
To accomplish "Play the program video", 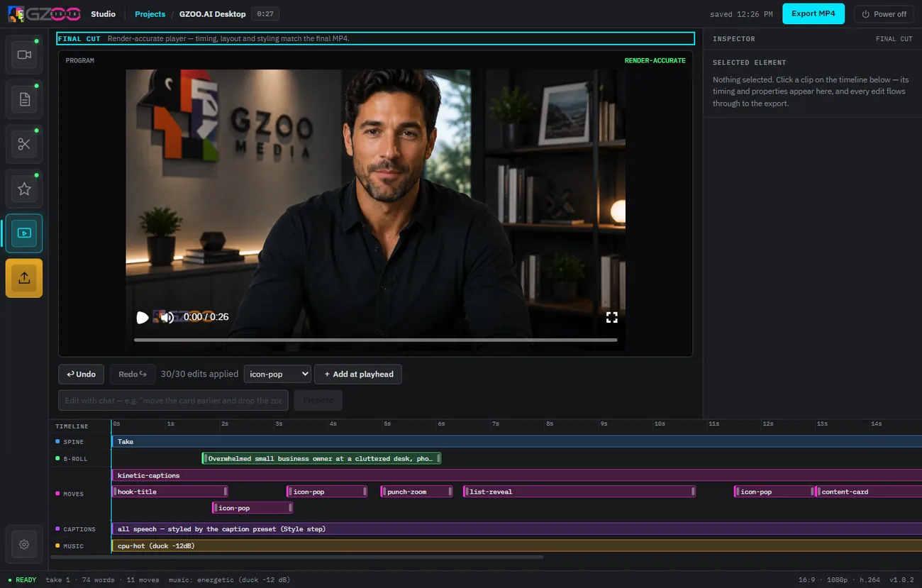I will (x=143, y=317).
